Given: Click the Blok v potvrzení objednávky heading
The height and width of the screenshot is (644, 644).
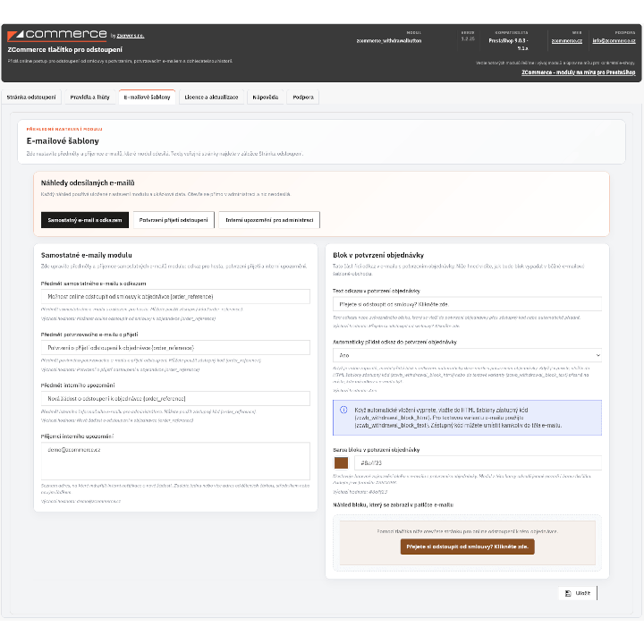Looking at the screenshot, I should coord(378,255).
